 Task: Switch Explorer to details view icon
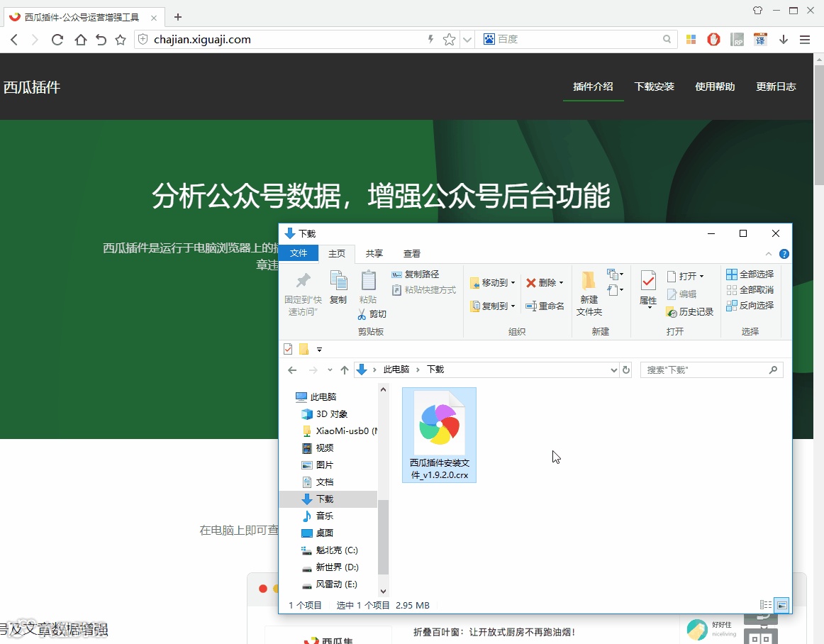(766, 605)
